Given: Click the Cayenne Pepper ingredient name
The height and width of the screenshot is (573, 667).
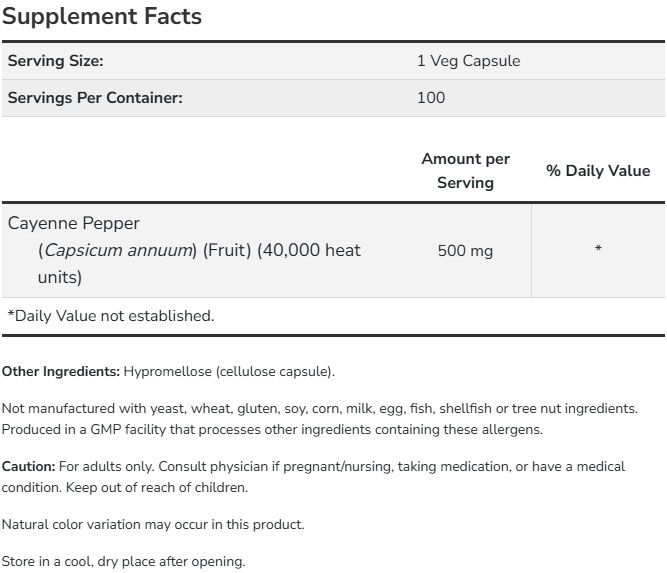Looking at the screenshot, I should pos(73,223).
